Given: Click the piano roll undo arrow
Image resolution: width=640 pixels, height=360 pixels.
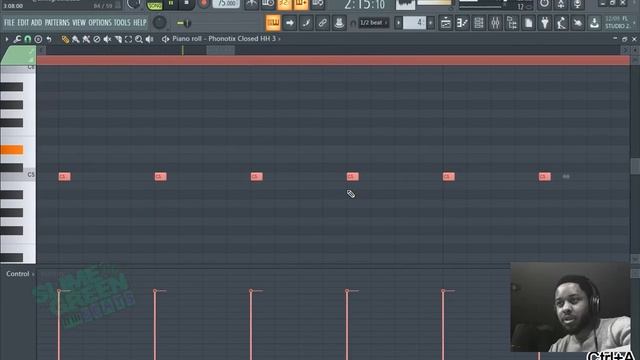Looking at the screenshot, I should [x=49, y=39].
